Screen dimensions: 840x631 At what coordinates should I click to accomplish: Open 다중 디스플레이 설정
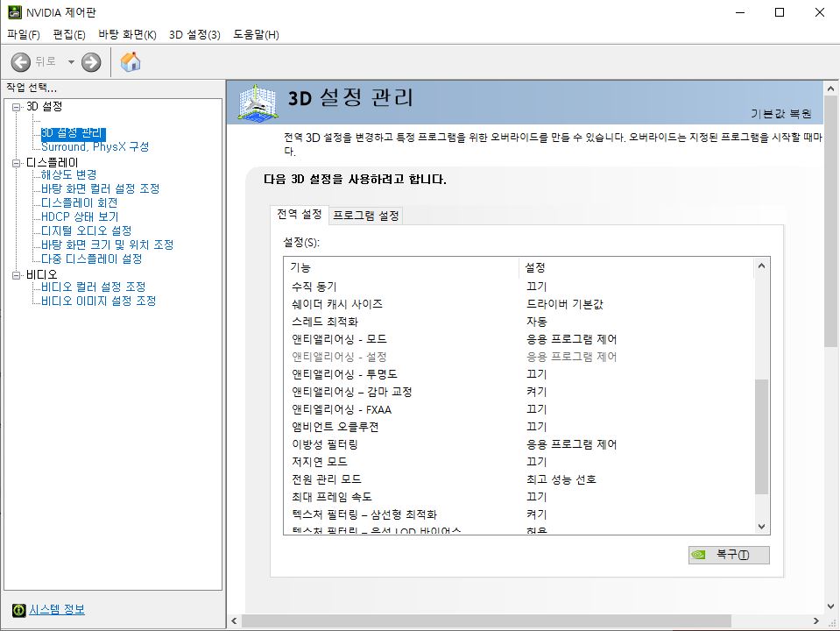pos(92,259)
